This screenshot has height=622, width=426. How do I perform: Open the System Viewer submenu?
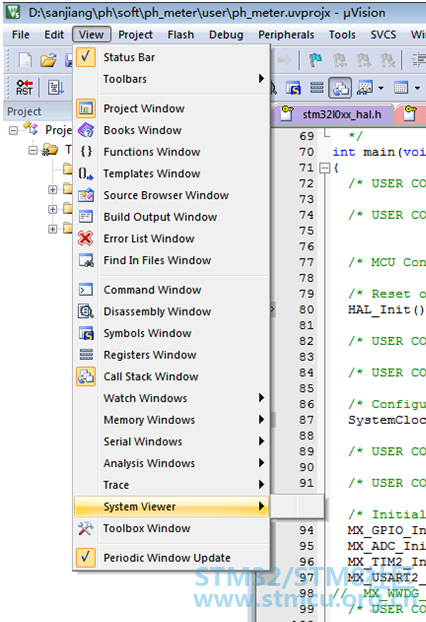172,507
